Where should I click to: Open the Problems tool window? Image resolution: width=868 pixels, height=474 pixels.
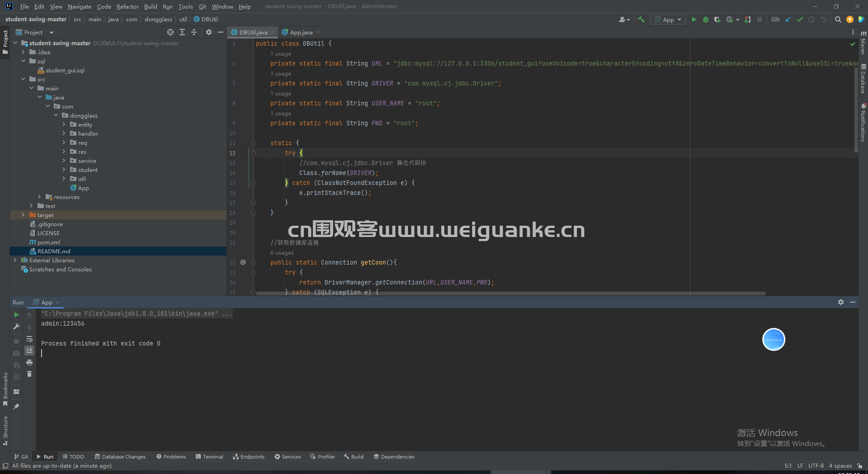pos(171,457)
